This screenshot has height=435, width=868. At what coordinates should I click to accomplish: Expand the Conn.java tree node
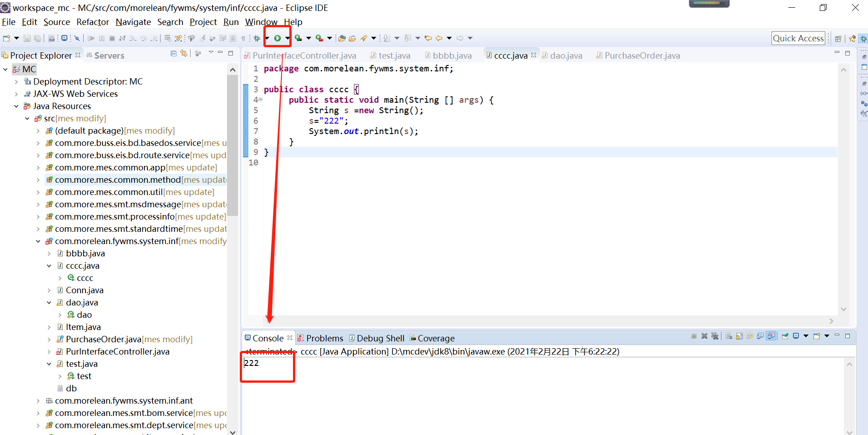tap(49, 290)
